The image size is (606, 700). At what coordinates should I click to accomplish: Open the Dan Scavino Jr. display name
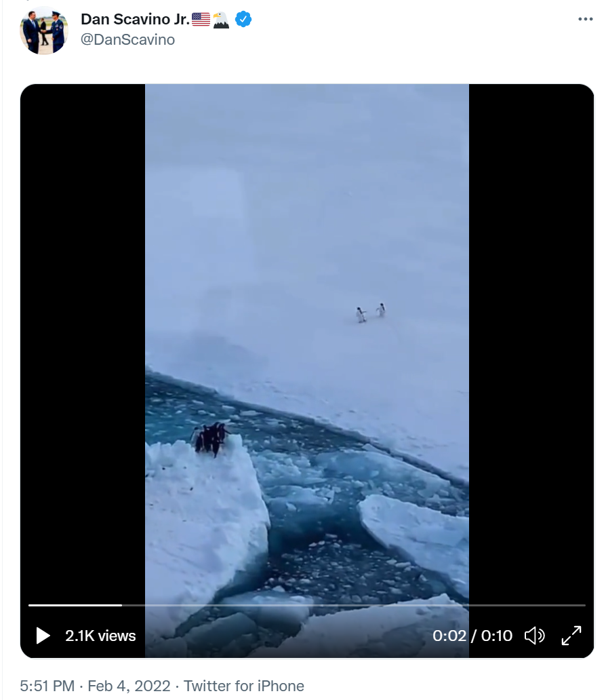click(x=135, y=19)
